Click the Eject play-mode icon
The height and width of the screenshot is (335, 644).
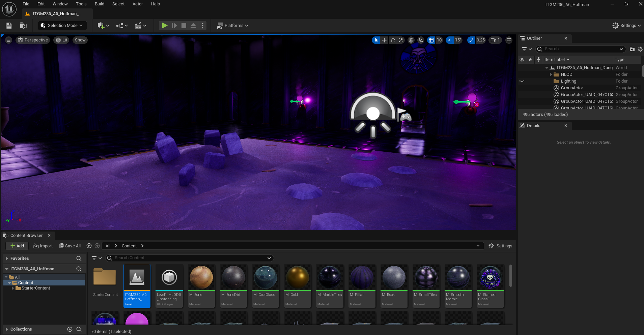tap(193, 26)
